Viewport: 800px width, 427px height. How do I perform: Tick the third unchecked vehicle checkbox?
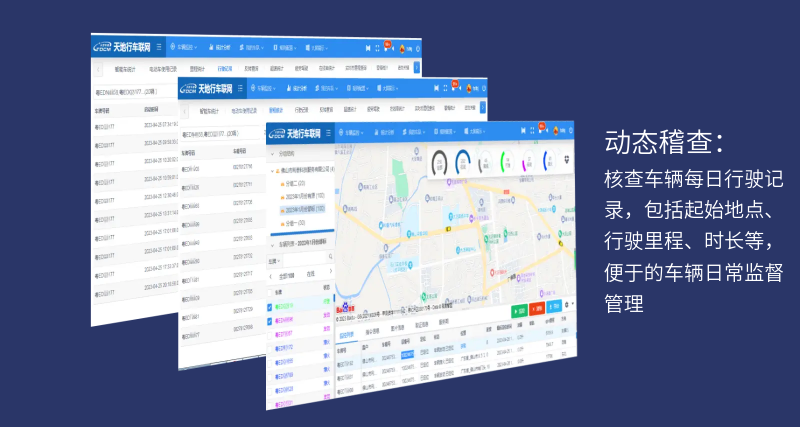coord(271,336)
